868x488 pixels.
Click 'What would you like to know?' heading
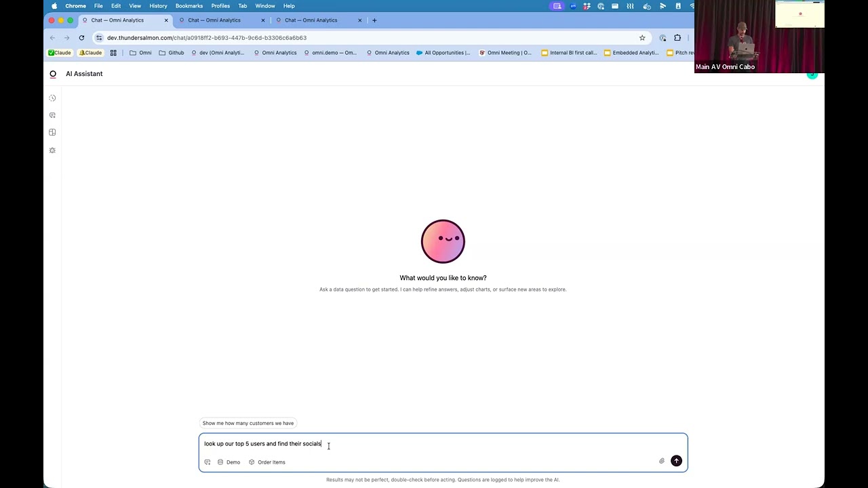(x=443, y=278)
